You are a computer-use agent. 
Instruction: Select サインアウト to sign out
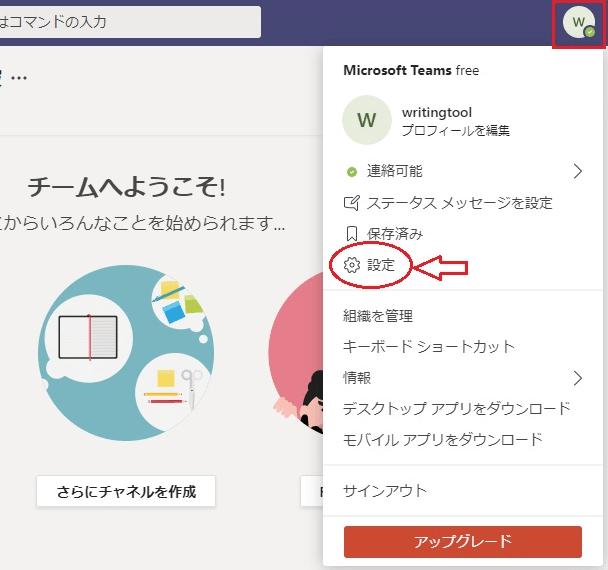385,491
